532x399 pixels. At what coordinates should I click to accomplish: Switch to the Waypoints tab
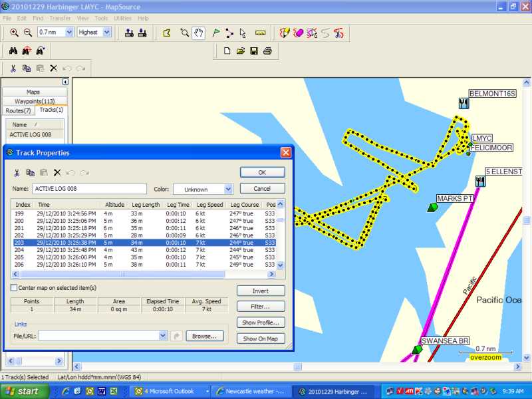(34, 100)
